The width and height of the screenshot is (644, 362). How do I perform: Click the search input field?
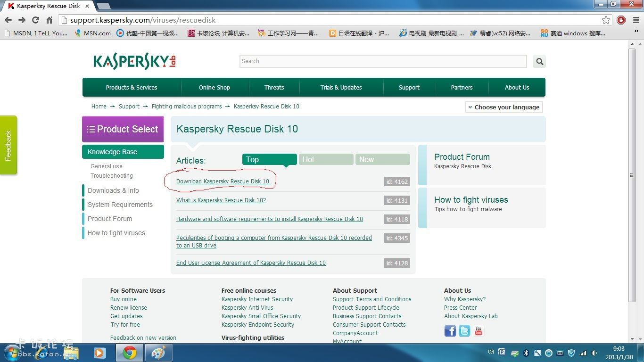[x=383, y=61]
